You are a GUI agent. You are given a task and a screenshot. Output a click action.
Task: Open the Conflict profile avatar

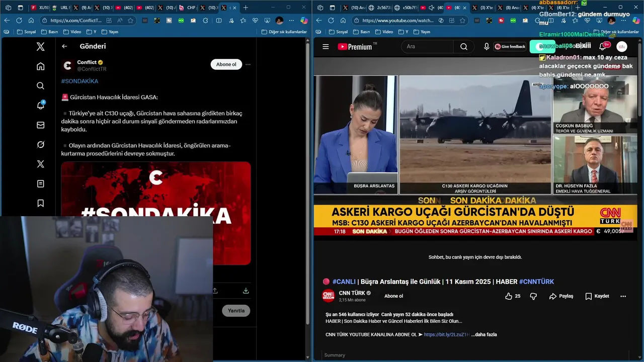pos(68,65)
